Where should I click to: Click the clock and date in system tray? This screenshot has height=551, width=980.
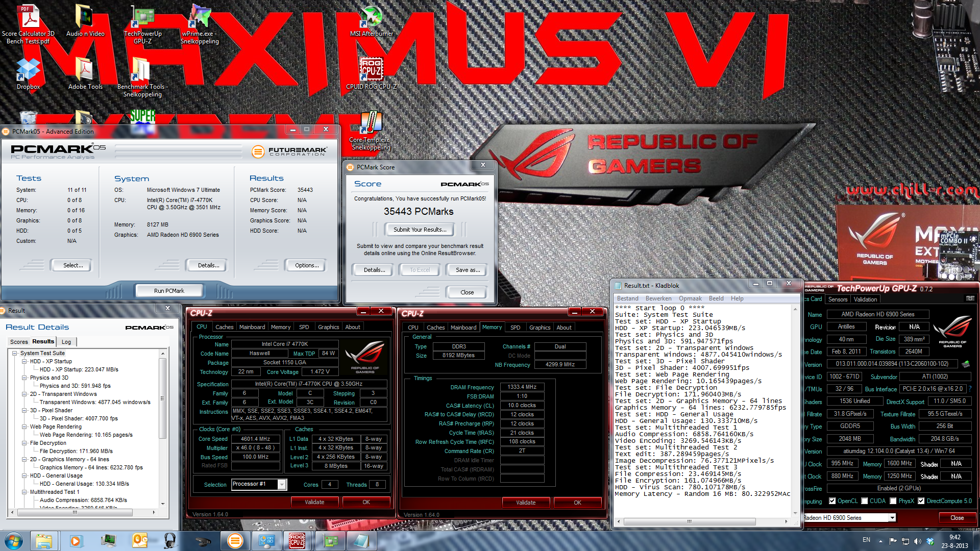[954, 541]
